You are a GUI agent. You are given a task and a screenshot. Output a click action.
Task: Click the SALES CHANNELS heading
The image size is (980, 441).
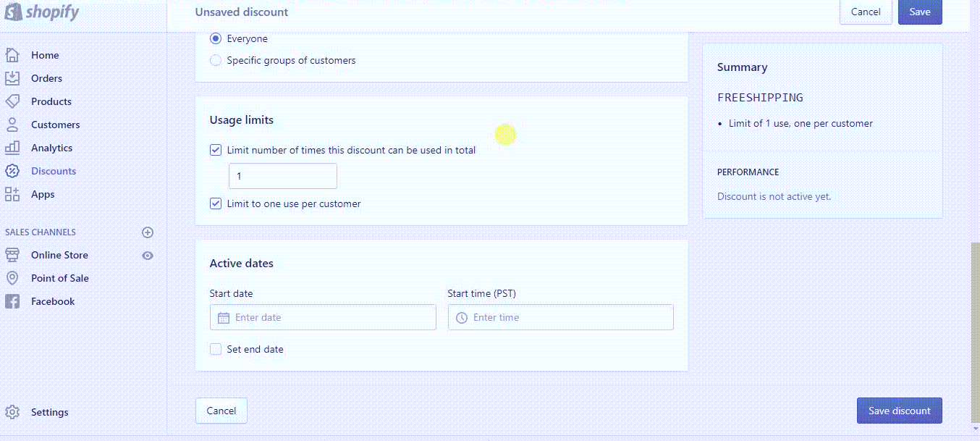coord(41,232)
